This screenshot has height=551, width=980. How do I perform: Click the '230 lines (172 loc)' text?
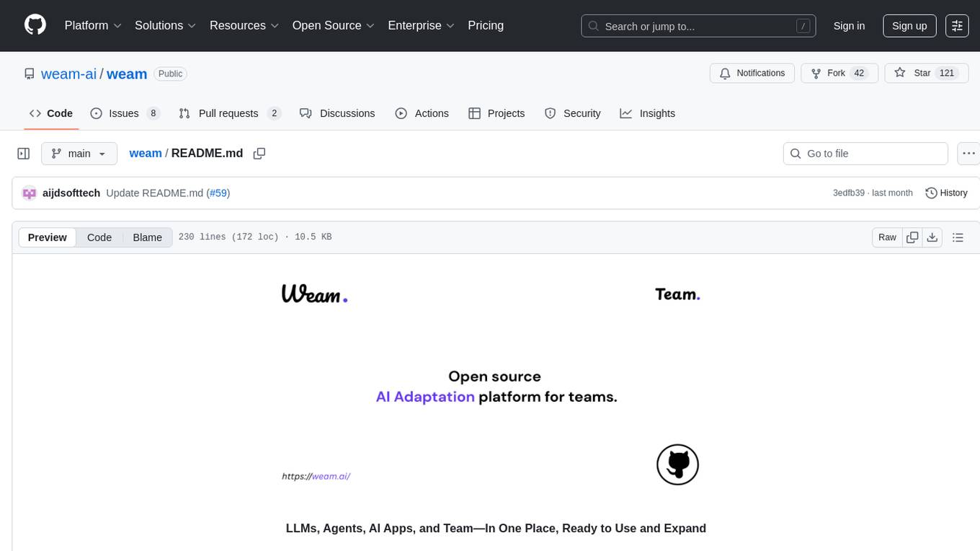[x=228, y=237]
